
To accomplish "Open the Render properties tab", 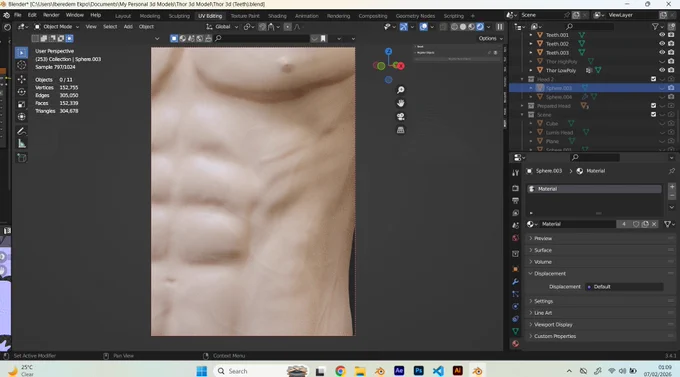I will [515, 189].
